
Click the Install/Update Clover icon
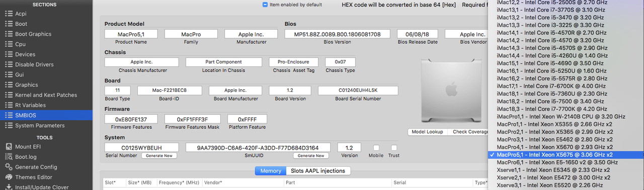(x=9, y=187)
